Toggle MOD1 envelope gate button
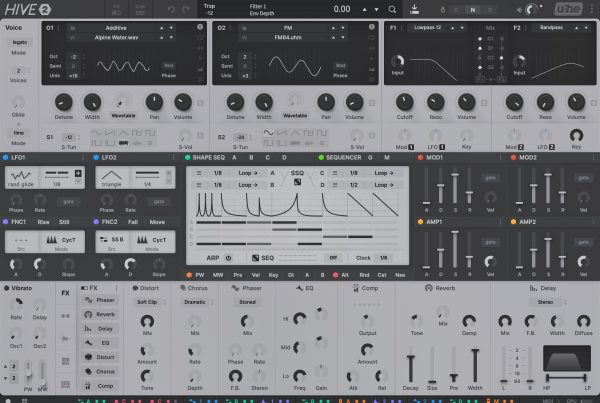This screenshot has height=403, width=600. 490,178
